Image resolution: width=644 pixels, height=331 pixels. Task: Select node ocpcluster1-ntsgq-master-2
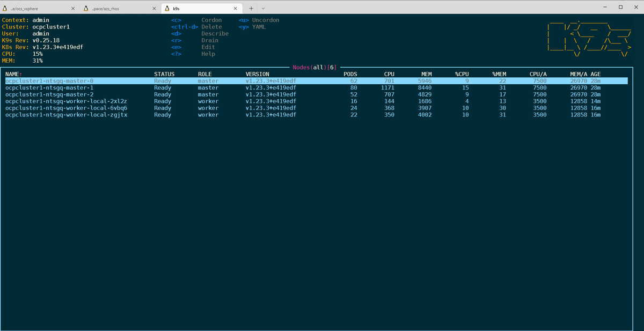pyautogui.click(x=316, y=94)
